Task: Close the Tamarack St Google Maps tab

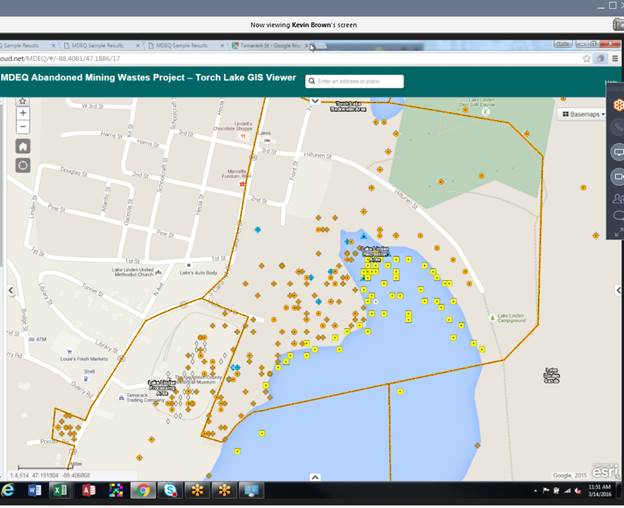Action: click(306, 46)
